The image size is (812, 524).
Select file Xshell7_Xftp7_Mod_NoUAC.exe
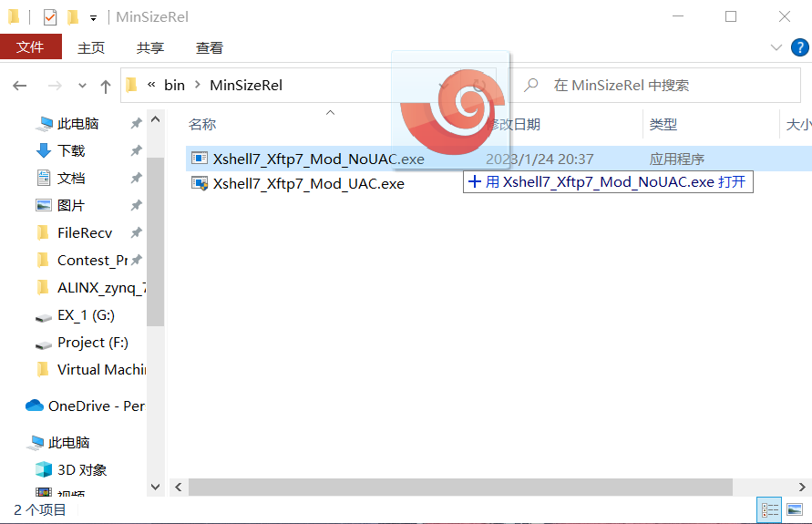point(318,159)
